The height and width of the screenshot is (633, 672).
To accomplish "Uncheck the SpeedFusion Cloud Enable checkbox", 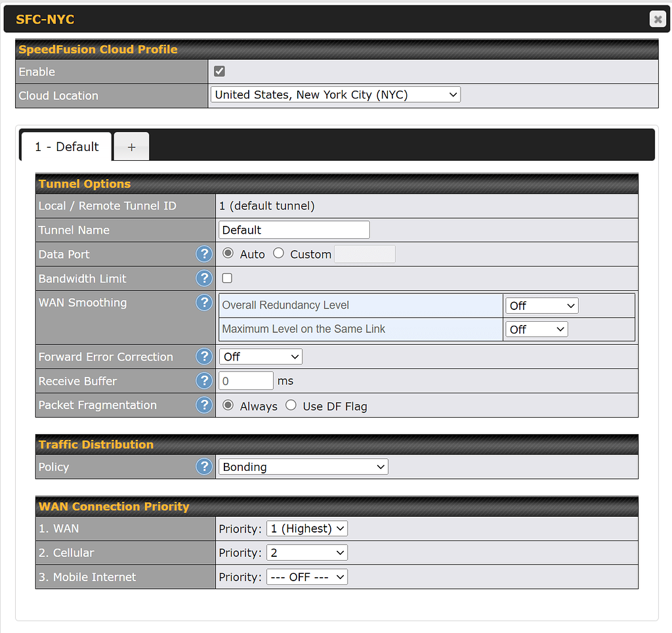I will (219, 71).
